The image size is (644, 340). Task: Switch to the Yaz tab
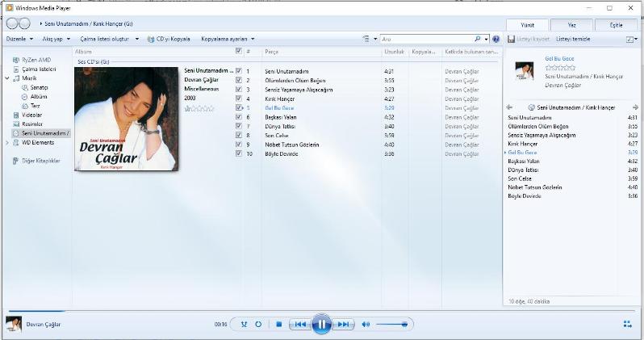572,25
